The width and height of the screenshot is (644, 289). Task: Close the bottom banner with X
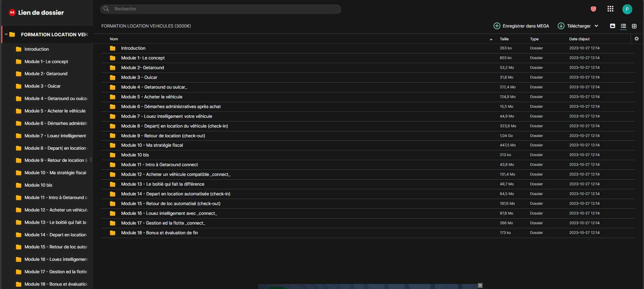(x=480, y=285)
